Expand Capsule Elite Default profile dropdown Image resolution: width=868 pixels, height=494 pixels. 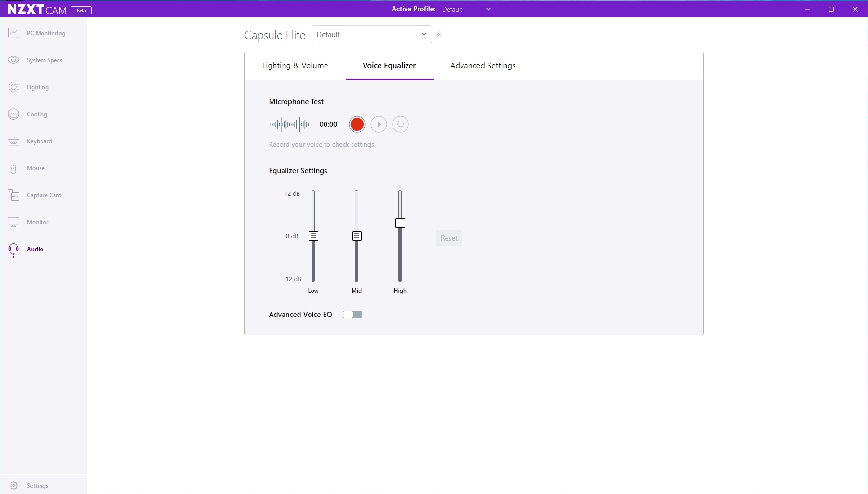[x=371, y=34]
